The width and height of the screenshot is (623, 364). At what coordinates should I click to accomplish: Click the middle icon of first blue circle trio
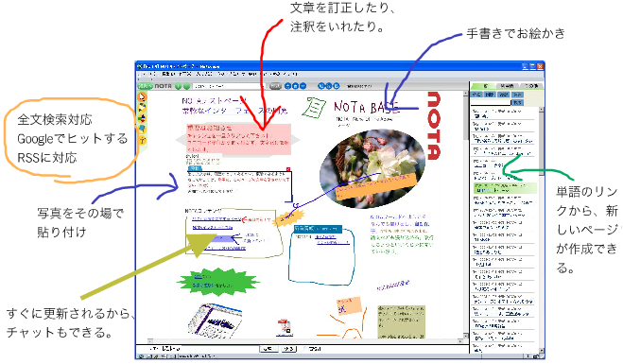[295, 86]
